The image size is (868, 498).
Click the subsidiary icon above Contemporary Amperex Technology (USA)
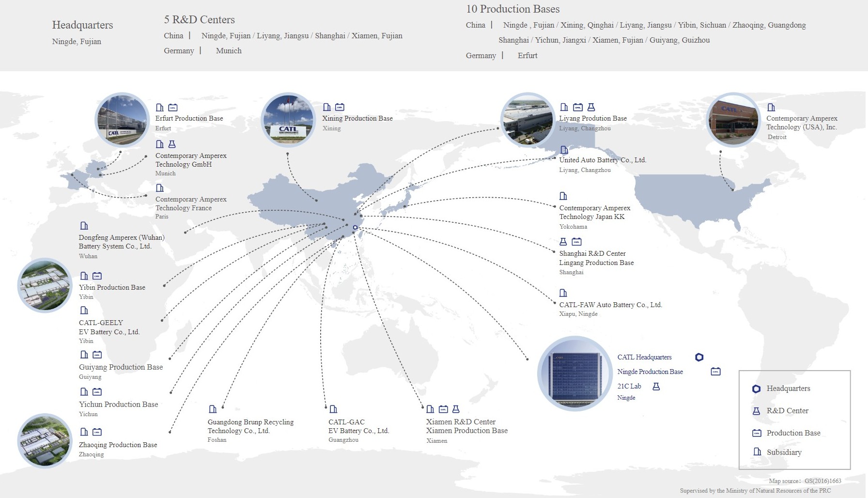click(x=771, y=108)
